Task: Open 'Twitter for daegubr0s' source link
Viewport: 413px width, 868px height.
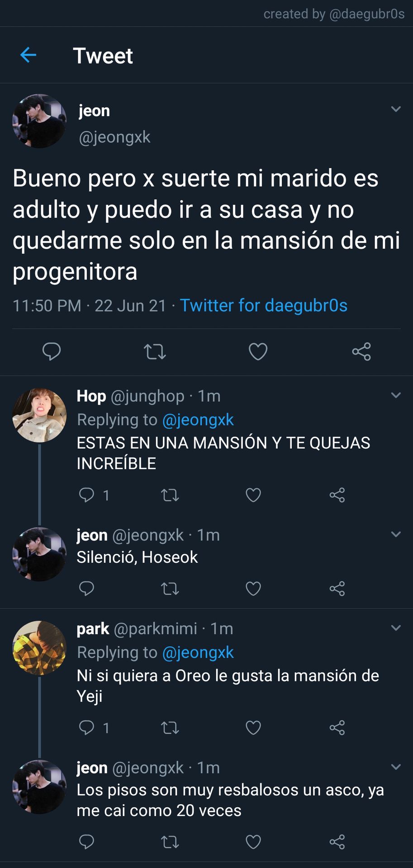Action: tap(264, 305)
